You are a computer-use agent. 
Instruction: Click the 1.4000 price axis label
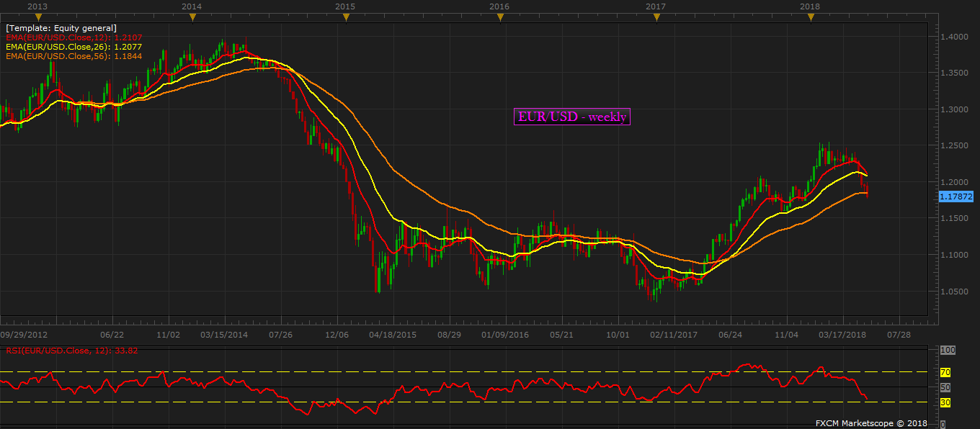(953, 36)
